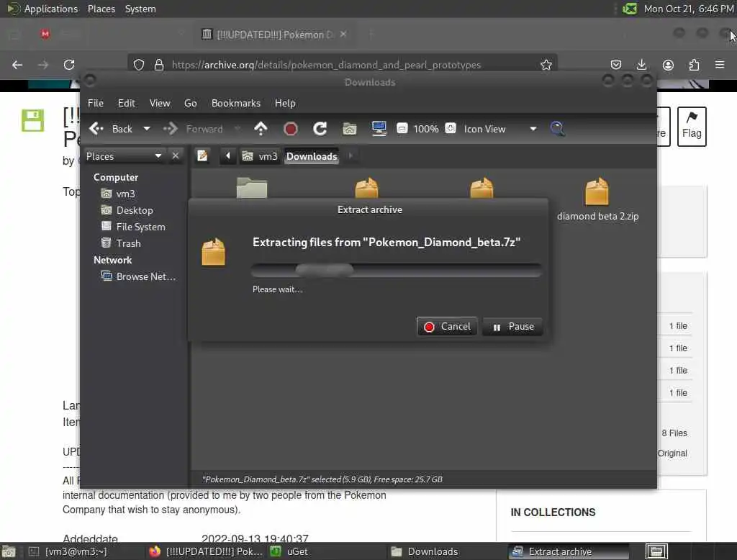The image size is (737, 560).
Task: Open Desktop in Places sidebar
Action: [x=127, y=210]
